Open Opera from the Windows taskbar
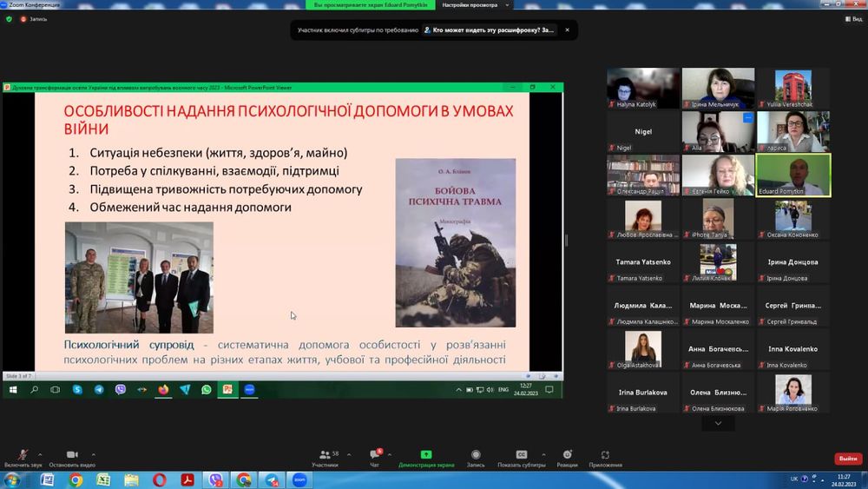868x489 pixels. click(159, 479)
